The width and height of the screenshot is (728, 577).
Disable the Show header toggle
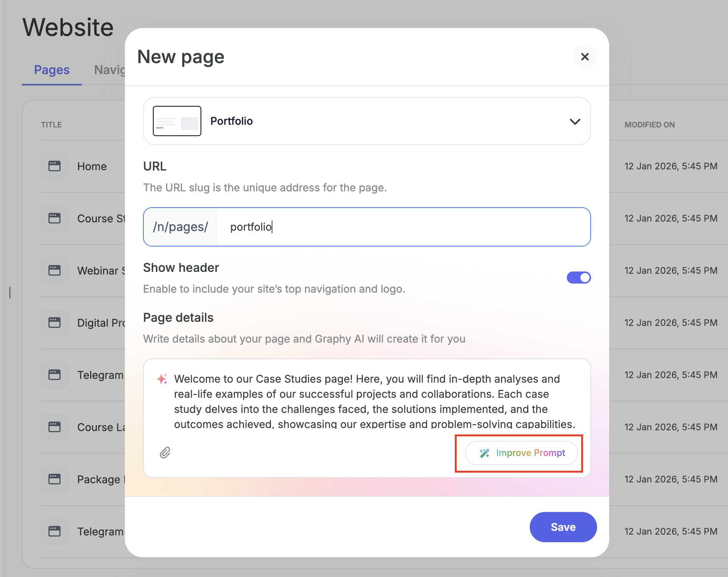(x=579, y=278)
